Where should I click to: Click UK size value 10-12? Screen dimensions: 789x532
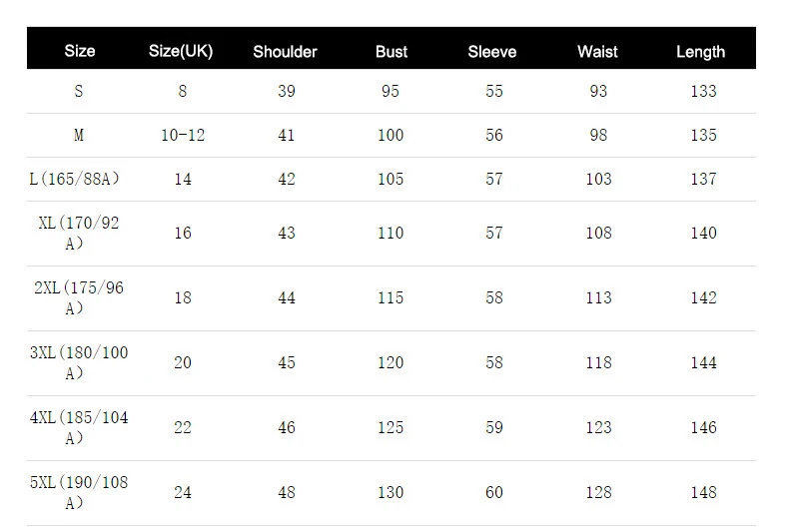tap(183, 136)
